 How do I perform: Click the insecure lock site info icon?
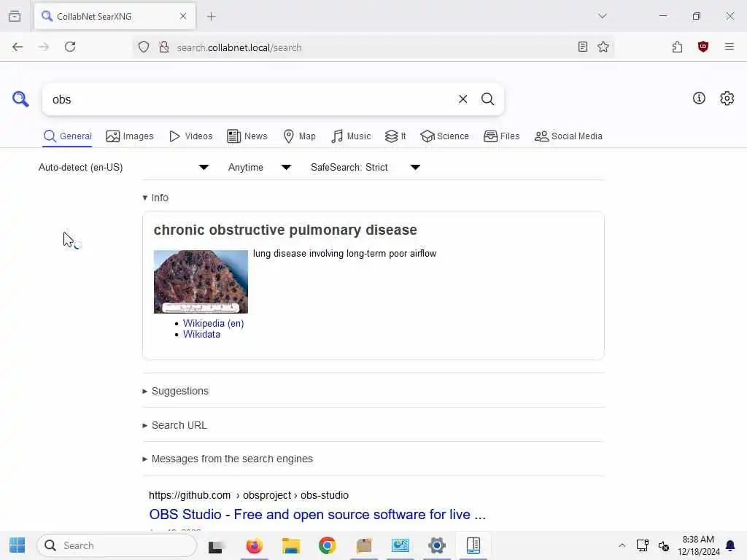[x=164, y=47]
